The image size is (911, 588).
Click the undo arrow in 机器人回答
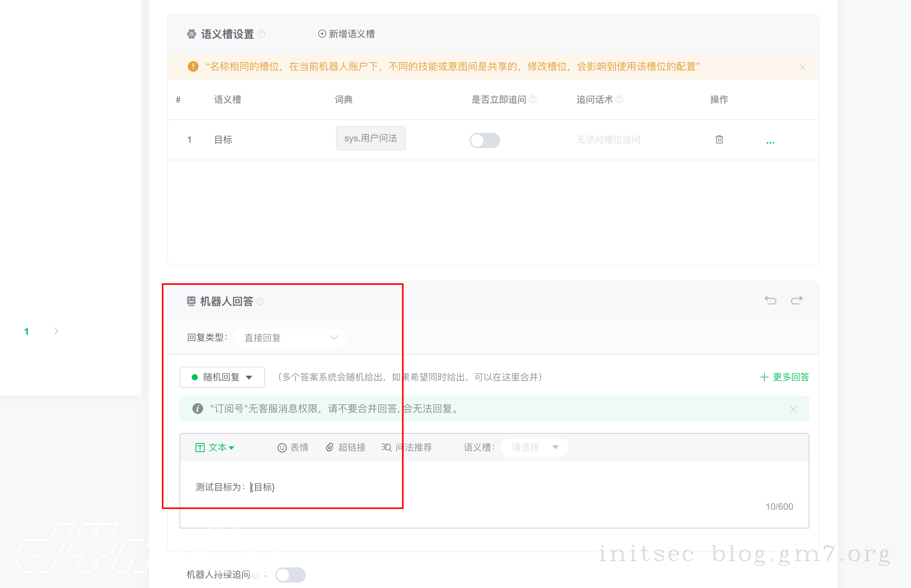pos(770,300)
